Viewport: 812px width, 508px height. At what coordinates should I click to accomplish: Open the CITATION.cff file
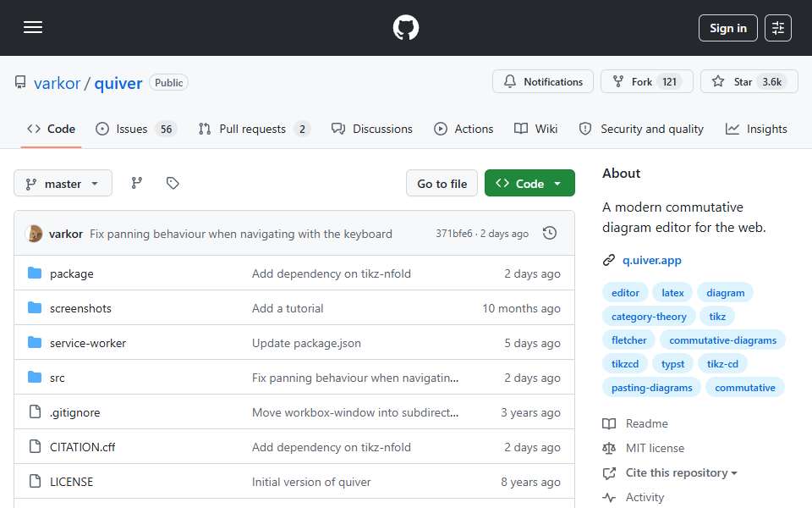(x=82, y=447)
